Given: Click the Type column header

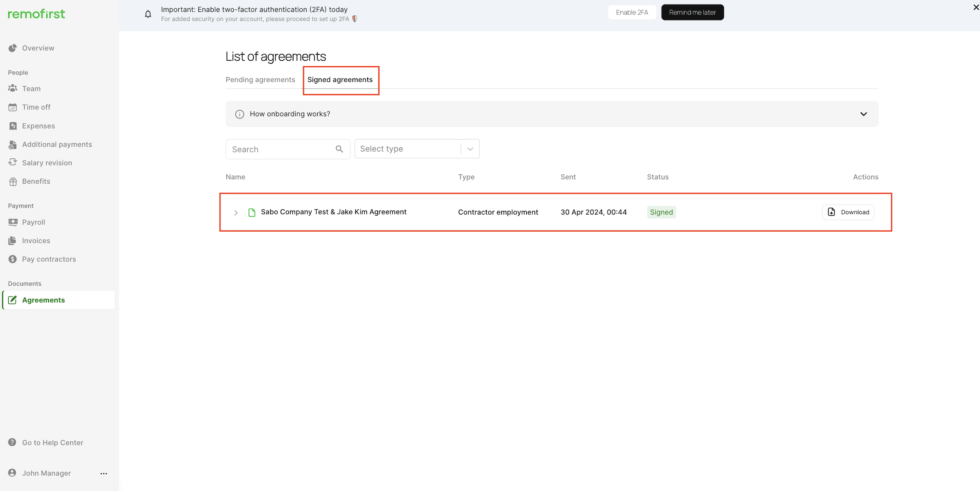Looking at the screenshot, I should pyautogui.click(x=466, y=177).
